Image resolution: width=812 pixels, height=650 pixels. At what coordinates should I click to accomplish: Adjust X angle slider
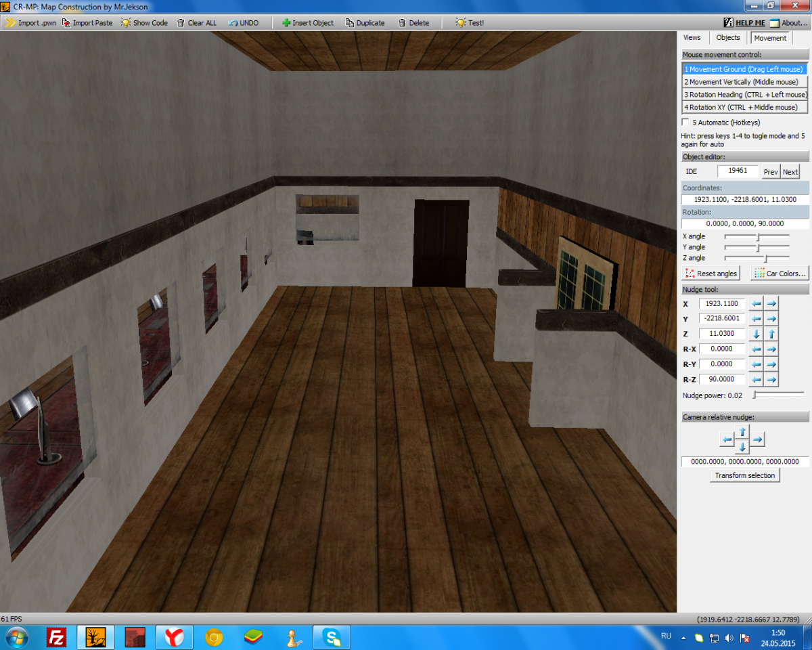[x=757, y=236]
